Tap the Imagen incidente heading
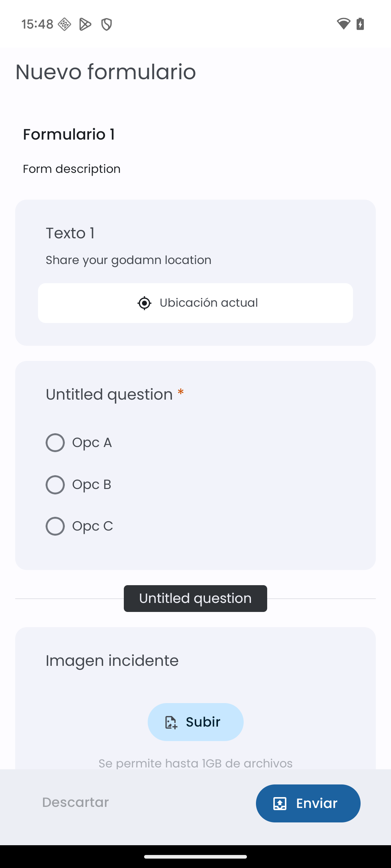This screenshot has height=868, width=391. pyautogui.click(x=112, y=661)
